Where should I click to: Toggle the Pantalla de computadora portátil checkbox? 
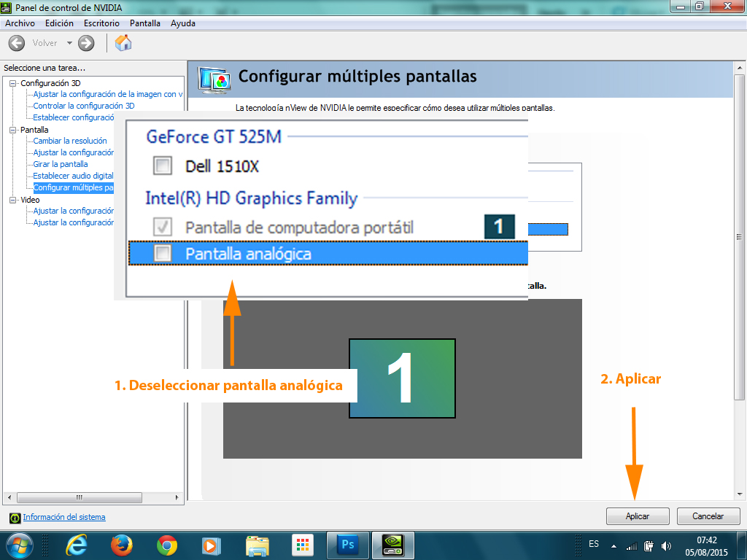coord(163,227)
